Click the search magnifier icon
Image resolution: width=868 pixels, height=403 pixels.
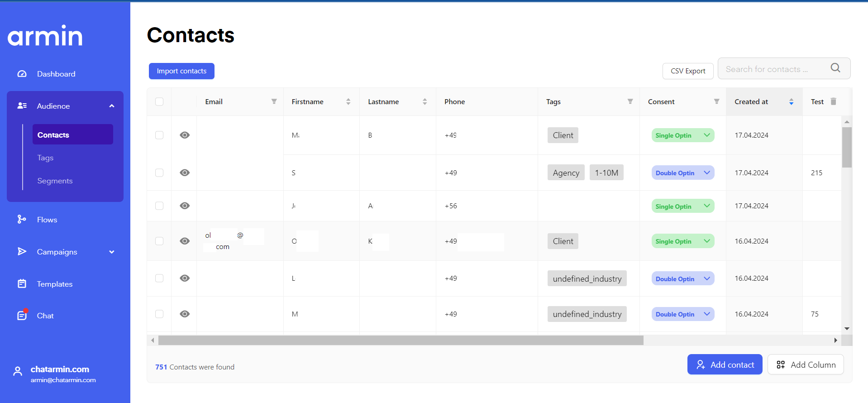click(x=835, y=68)
